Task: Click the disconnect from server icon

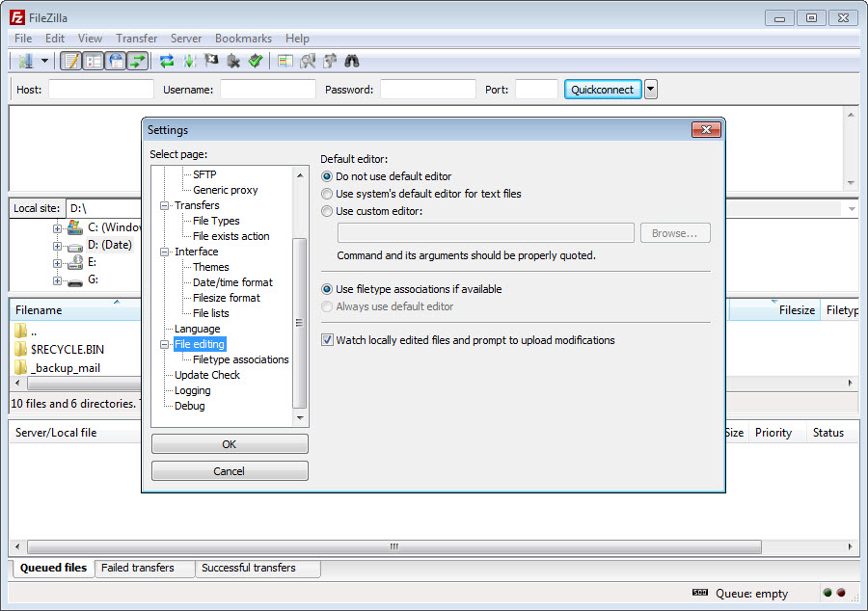Action: [x=233, y=61]
